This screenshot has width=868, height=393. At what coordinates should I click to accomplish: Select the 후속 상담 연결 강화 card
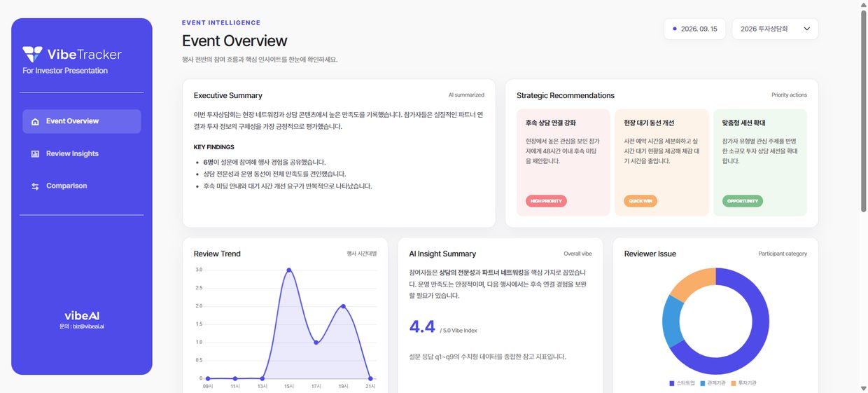pos(563,163)
